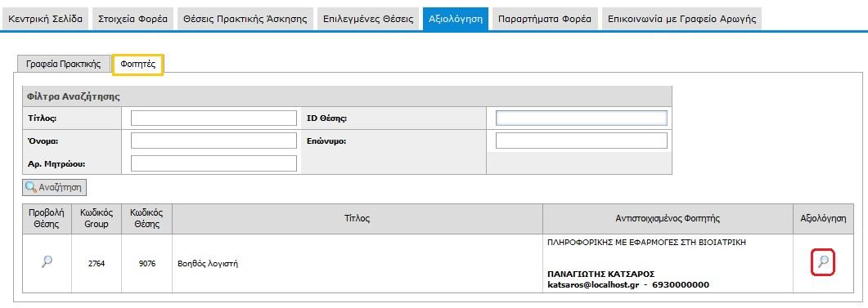The height and width of the screenshot is (308, 868).
Task: Click the Προβολή Θέσης column header
Action: (x=47, y=219)
